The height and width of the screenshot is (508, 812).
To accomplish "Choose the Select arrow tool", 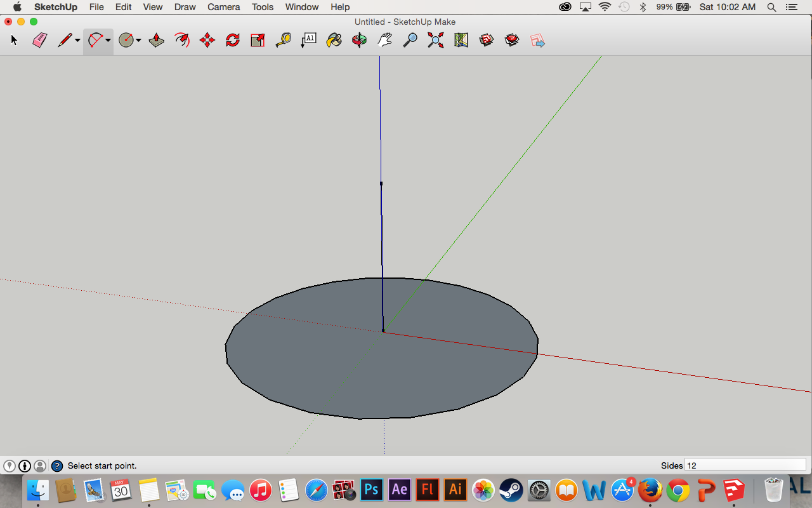I will pos(13,39).
